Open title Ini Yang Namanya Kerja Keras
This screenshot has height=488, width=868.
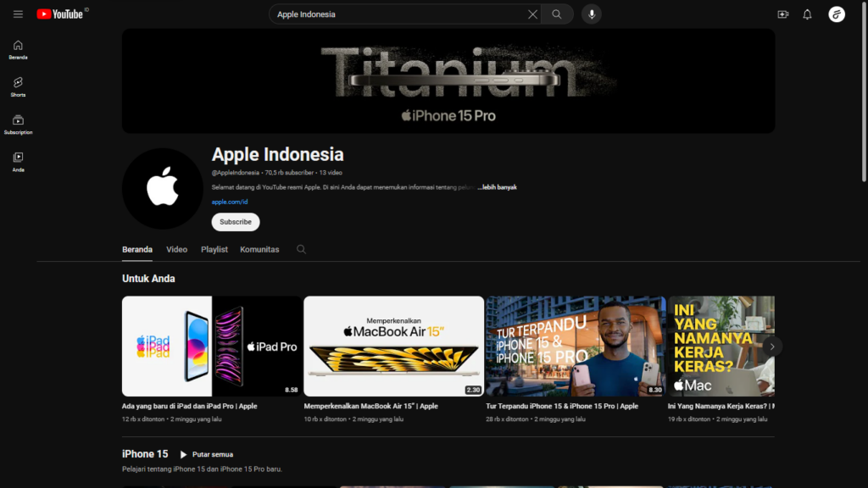tap(721, 406)
